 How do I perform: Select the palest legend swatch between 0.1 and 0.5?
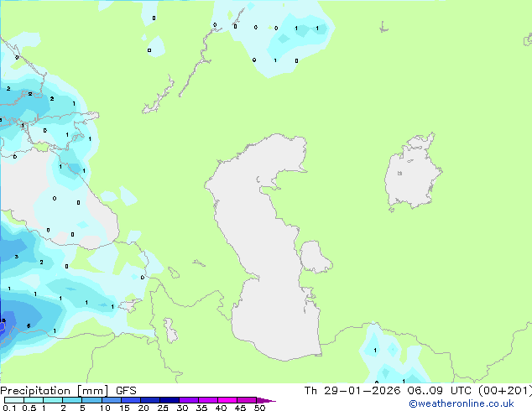point(14,400)
